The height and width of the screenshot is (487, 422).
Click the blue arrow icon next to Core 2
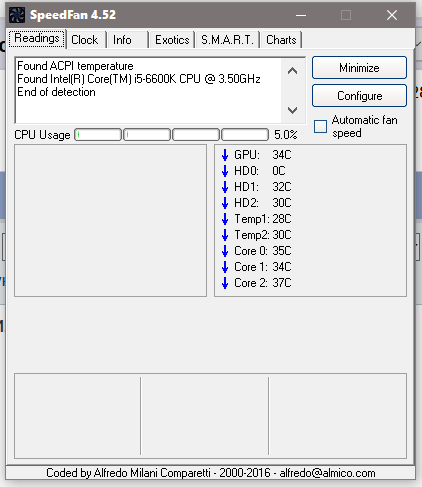[225, 283]
